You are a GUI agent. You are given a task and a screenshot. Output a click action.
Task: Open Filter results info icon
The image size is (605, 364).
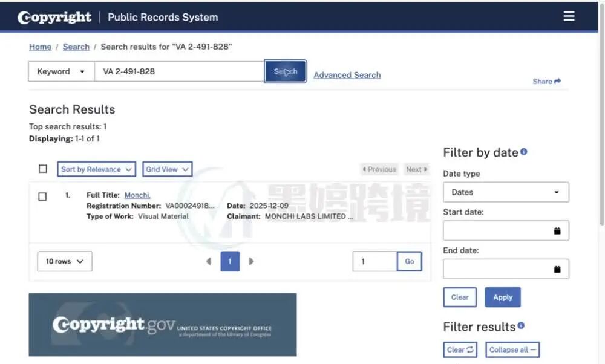coord(521,325)
